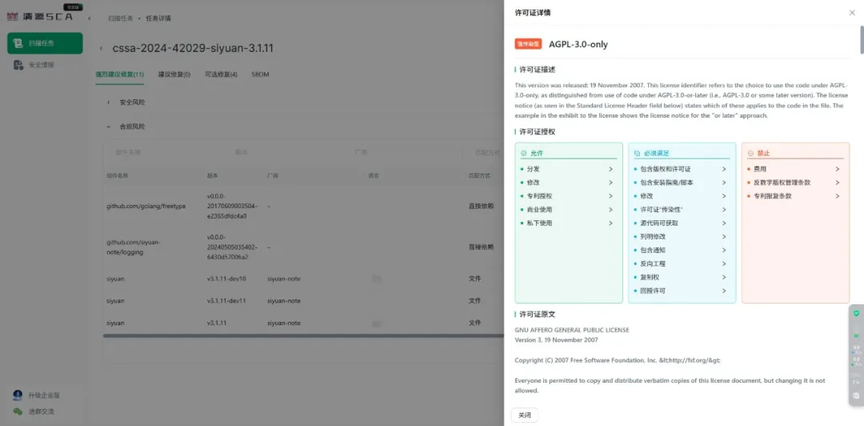
Task: Click the green shield icon in floating widget
Action: tap(856, 314)
